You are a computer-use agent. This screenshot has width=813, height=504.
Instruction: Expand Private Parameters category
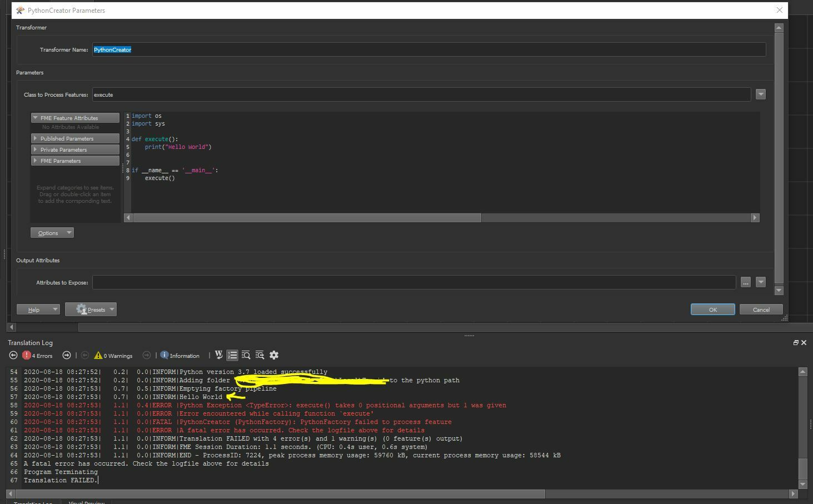(75, 149)
